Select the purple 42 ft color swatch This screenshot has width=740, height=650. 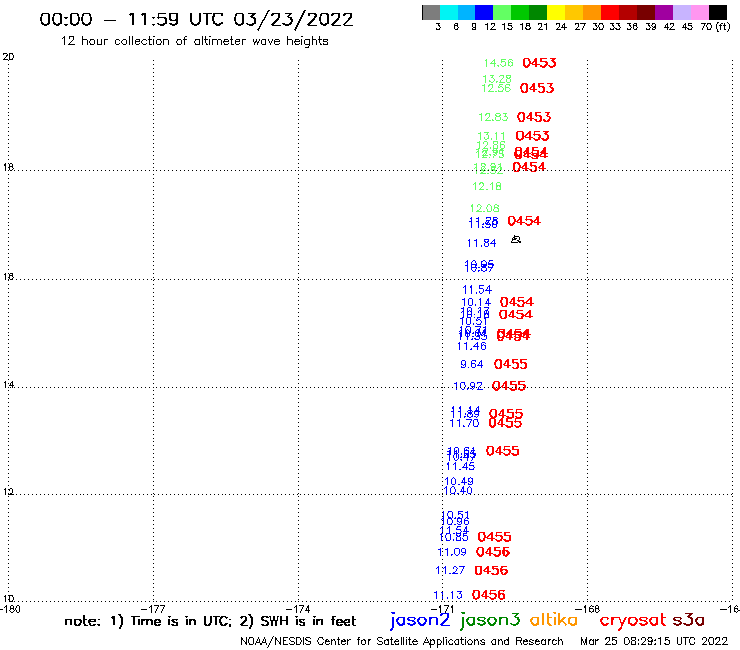pos(664,12)
